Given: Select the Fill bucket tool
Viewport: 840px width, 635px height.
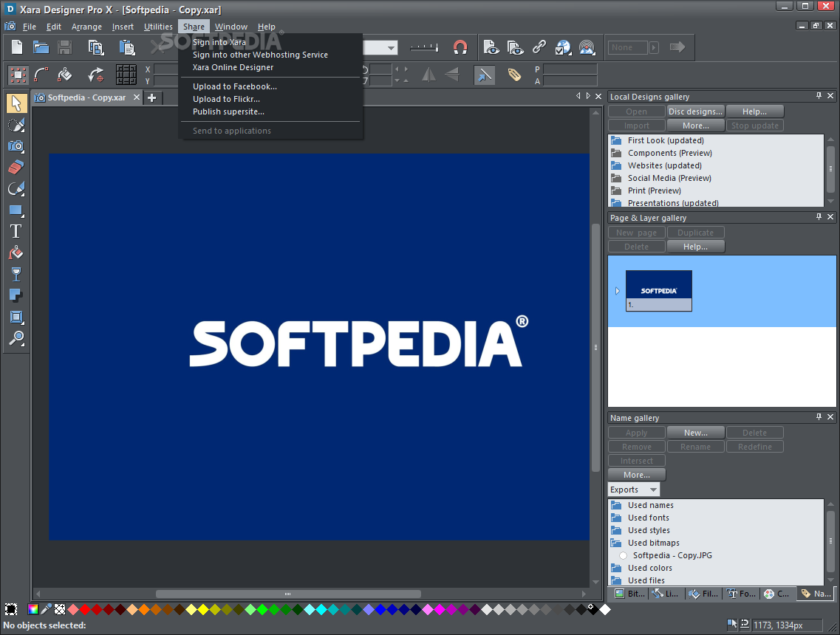Looking at the screenshot, I should click(16, 253).
